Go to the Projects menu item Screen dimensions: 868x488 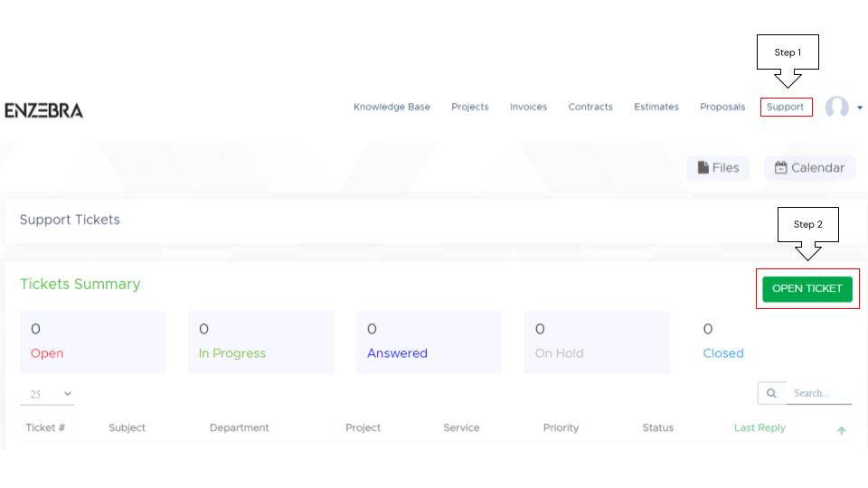click(x=469, y=107)
